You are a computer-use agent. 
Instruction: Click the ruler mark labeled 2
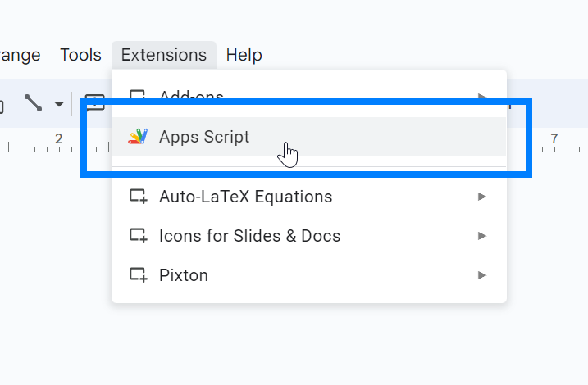58,139
